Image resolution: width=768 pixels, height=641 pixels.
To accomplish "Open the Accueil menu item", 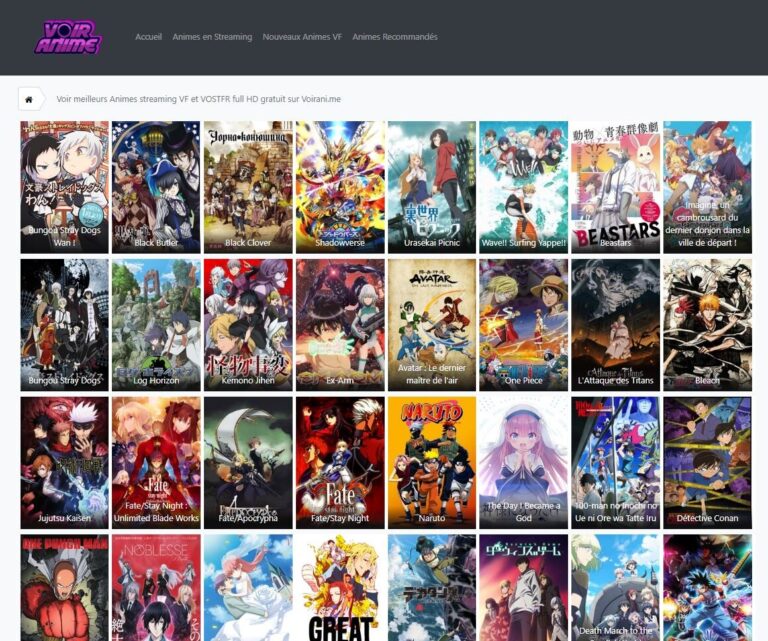I will click(148, 37).
